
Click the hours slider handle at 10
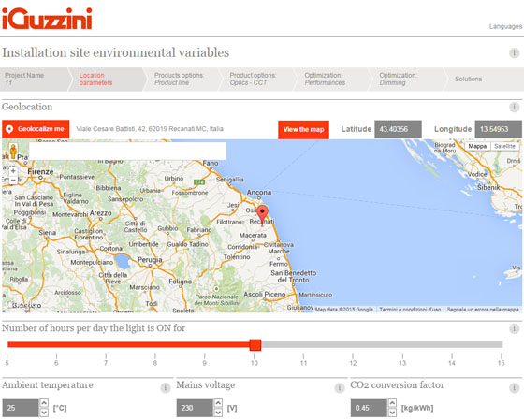pos(255,345)
